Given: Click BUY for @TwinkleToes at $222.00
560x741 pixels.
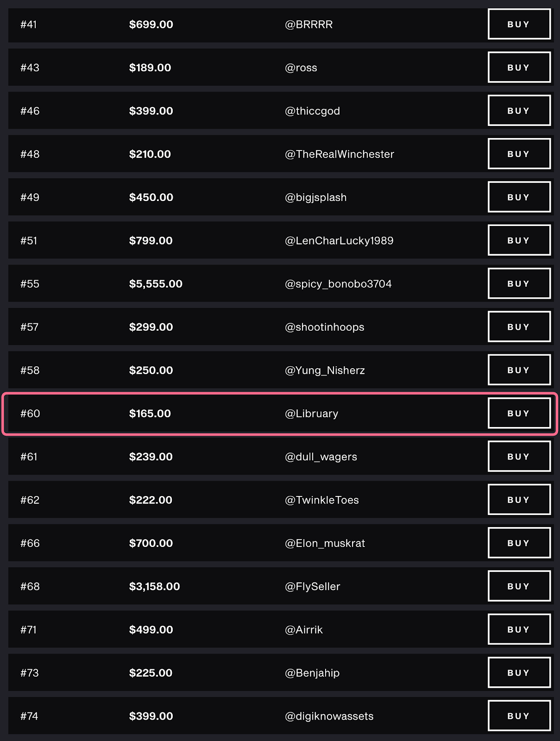Looking at the screenshot, I should tap(519, 500).
